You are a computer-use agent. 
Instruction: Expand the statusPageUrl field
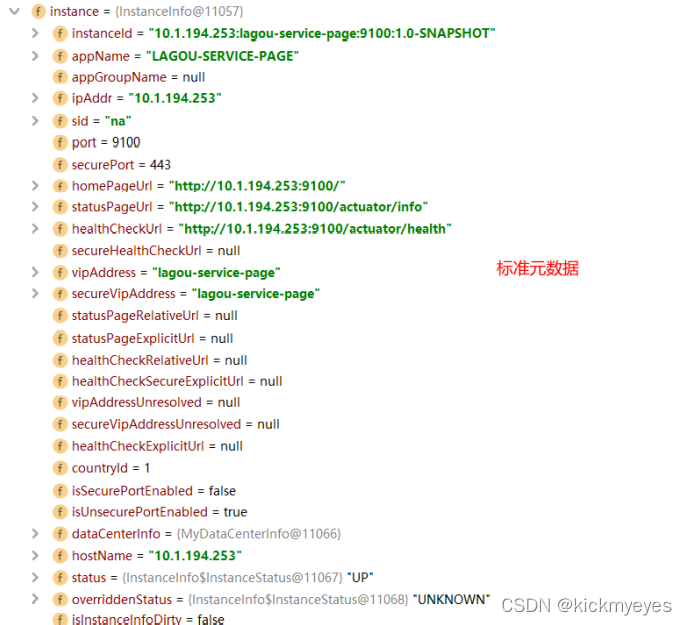click(35, 207)
